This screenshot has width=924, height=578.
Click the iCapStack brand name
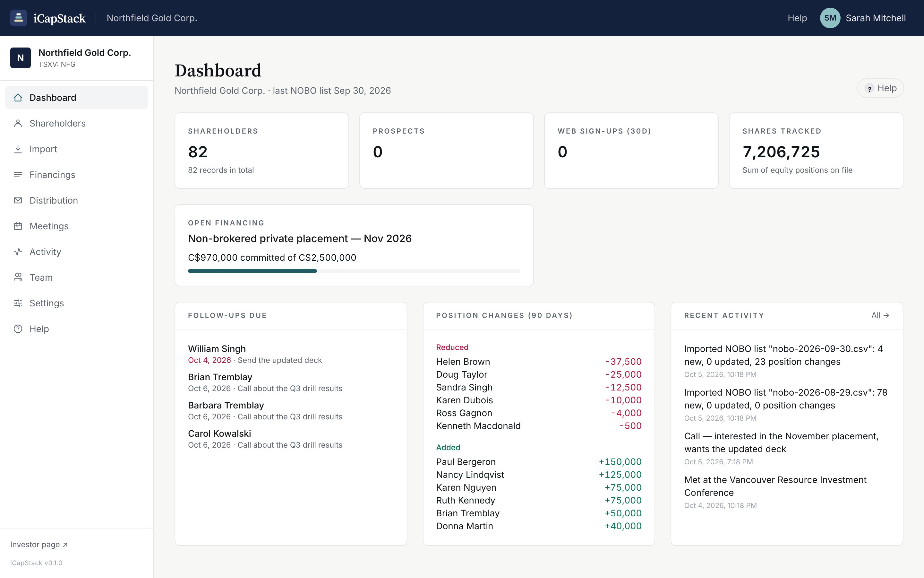pyautogui.click(x=60, y=18)
